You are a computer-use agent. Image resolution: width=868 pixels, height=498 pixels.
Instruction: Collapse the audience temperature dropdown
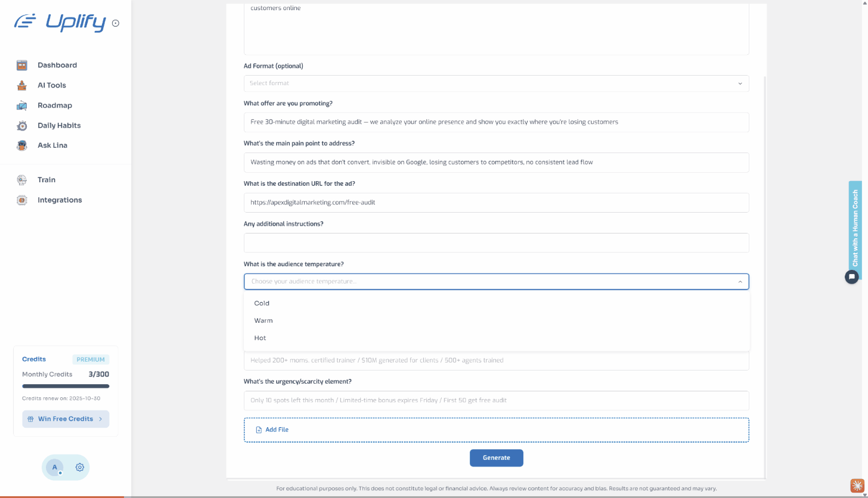tap(740, 282)
